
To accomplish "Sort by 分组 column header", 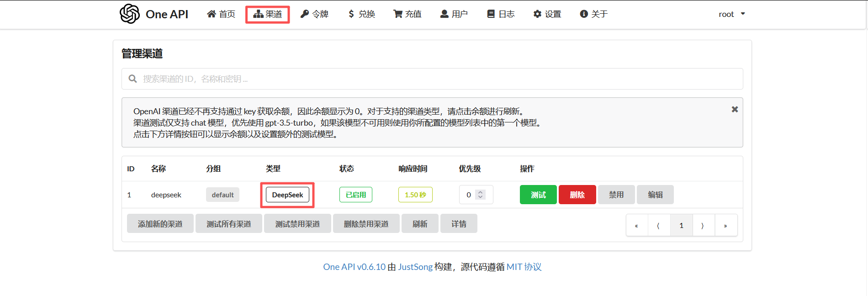I will 213,169.
